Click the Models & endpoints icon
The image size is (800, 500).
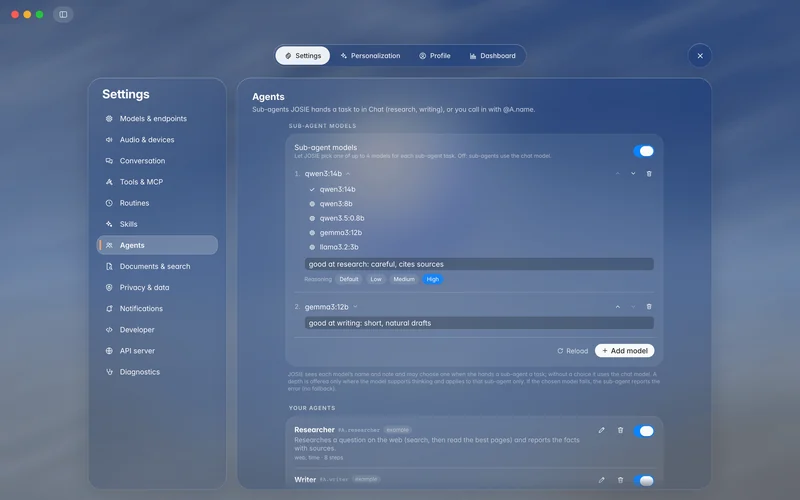pos(109,118)
